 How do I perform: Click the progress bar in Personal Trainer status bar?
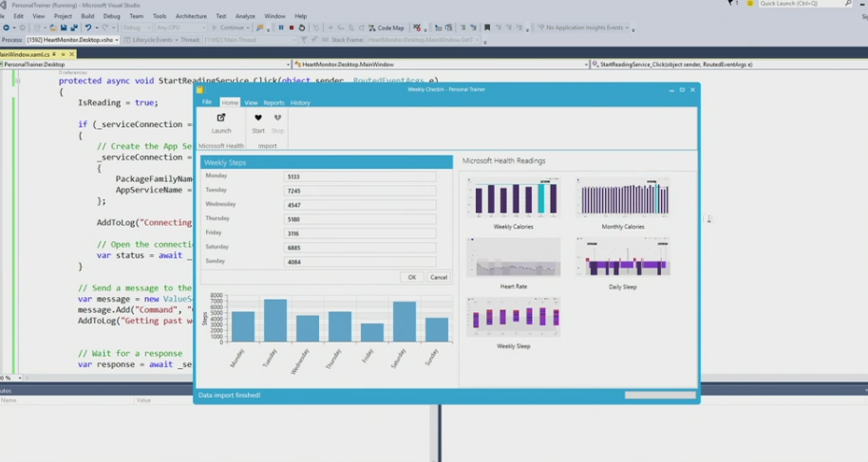tap(660, 395)
